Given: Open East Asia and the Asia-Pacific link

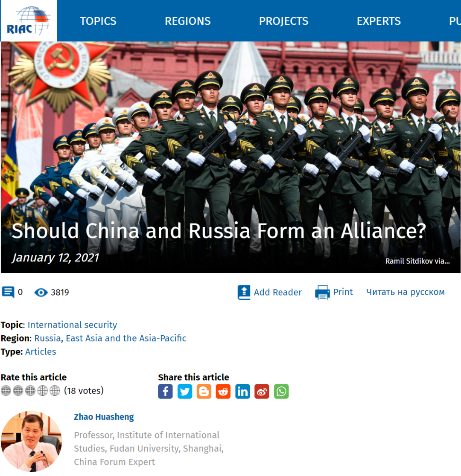Looking at the screenshot, I should tap(126, 338).
